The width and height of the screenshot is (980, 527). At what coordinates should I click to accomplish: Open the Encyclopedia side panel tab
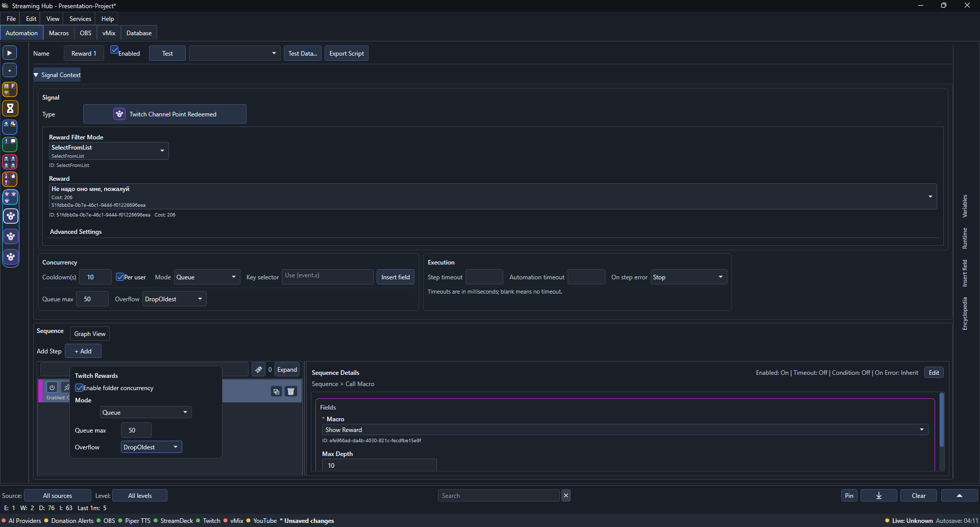(965, 314)
